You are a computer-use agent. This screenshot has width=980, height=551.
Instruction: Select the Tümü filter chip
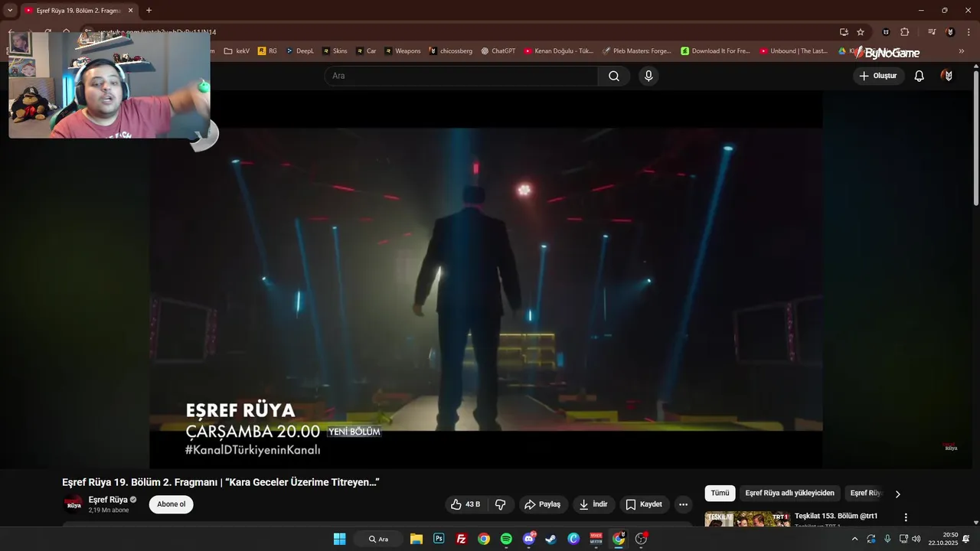720,494
